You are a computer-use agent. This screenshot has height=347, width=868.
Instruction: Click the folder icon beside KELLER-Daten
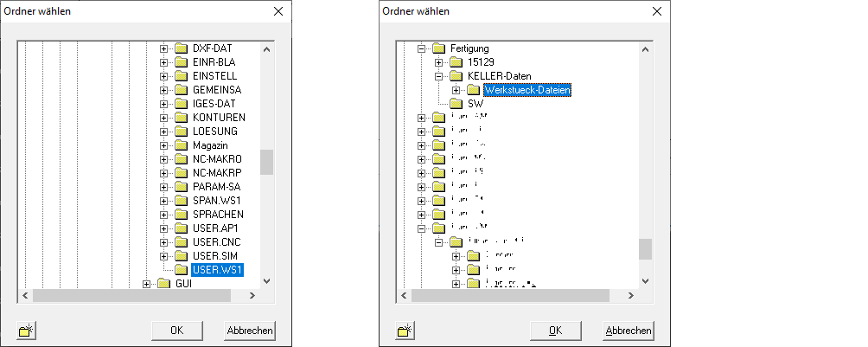(456, 76)
